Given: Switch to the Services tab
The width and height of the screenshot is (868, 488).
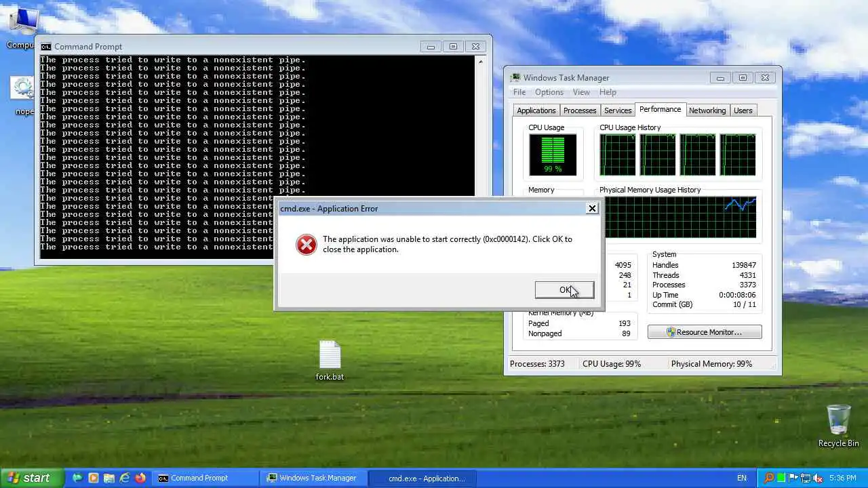Looking at the screenshot, I should (x=618, y=110).
